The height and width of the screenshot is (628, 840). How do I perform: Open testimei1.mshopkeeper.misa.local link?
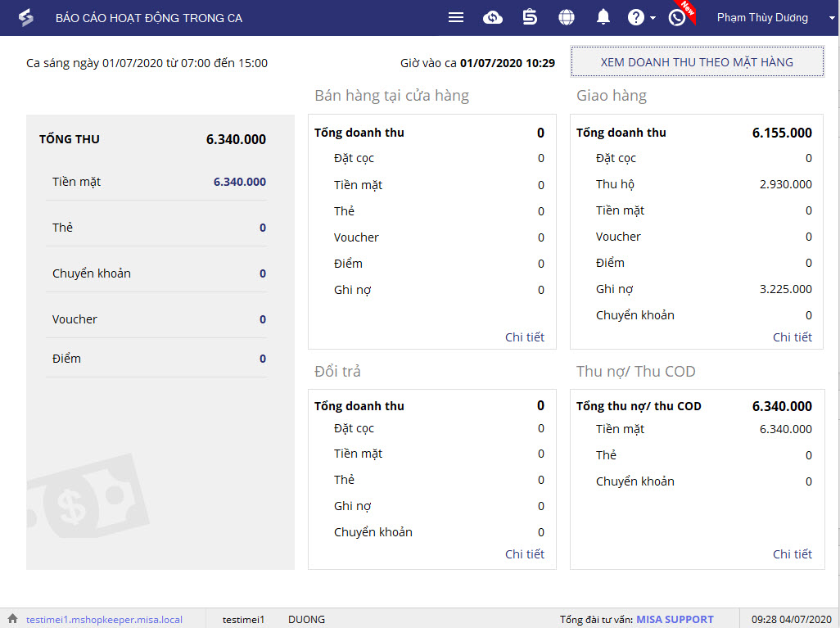104,620
